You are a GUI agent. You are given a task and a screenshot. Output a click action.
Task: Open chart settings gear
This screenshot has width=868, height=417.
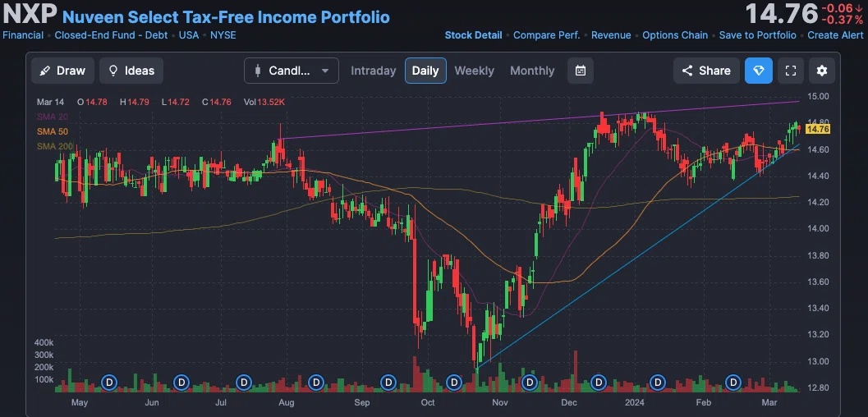pos(821,71)
